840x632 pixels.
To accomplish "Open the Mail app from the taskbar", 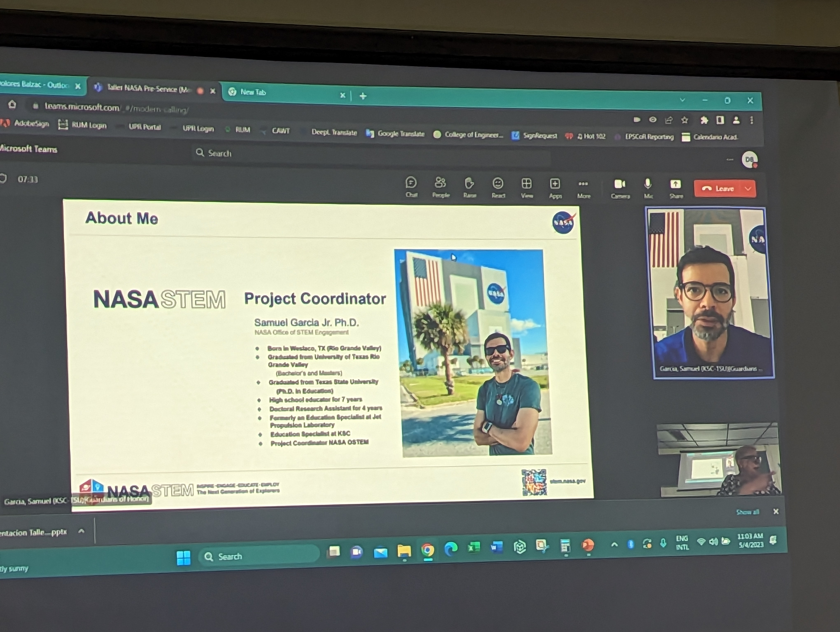I will coord(380,552).
